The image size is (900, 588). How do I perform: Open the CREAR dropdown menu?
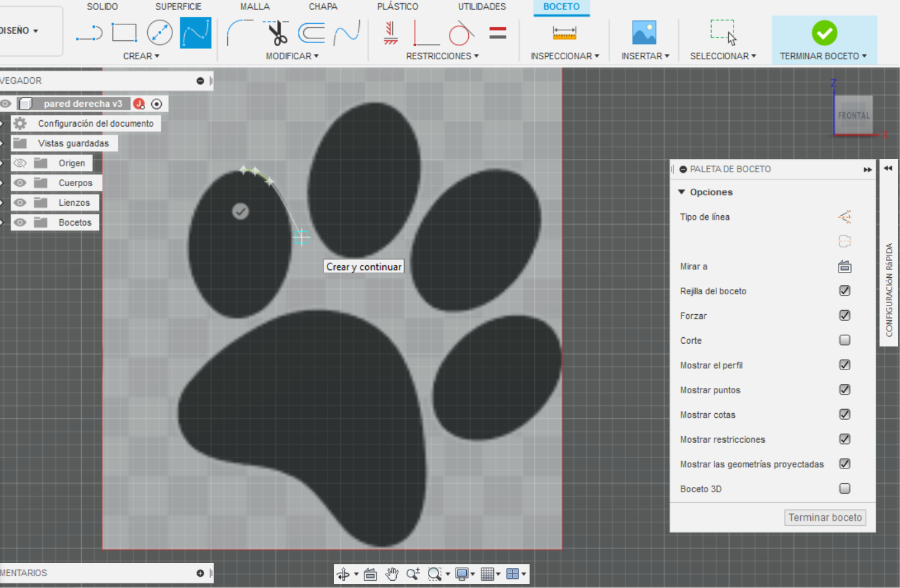(141, 56)
